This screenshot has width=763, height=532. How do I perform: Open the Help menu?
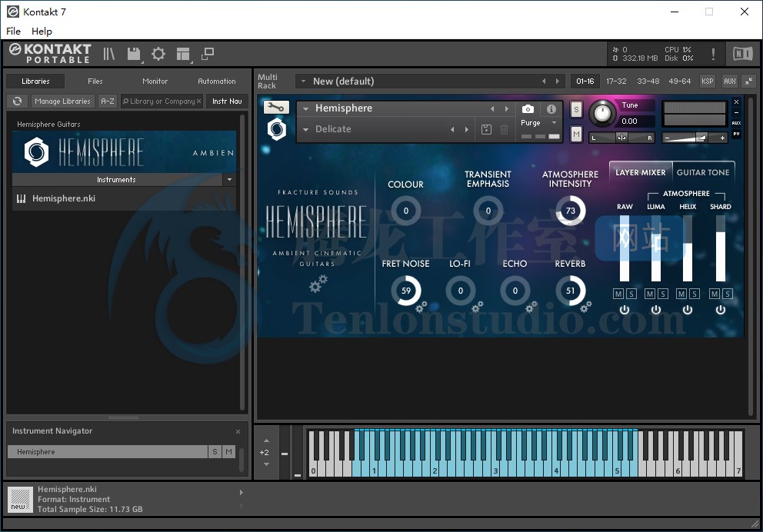(x=42, y=31)
